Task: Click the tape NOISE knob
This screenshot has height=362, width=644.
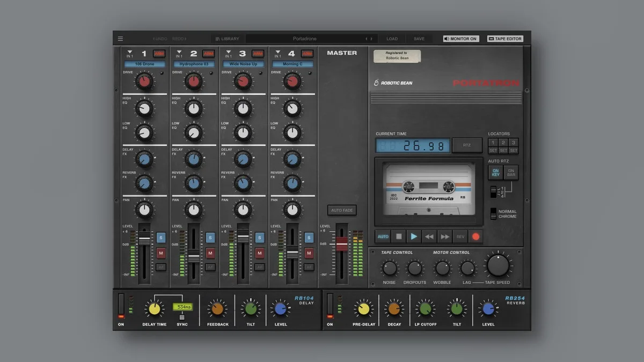Action: [390, 268]
